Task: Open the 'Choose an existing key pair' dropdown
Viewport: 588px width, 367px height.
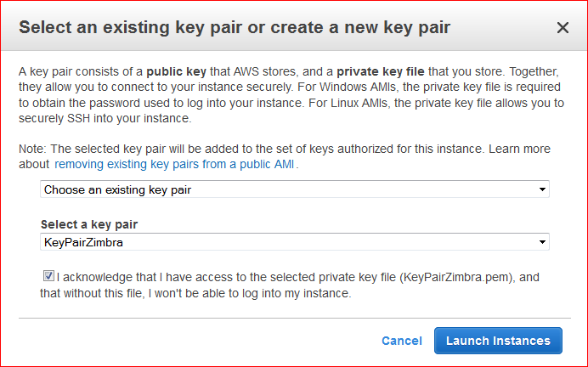Action: coord(295,189)
